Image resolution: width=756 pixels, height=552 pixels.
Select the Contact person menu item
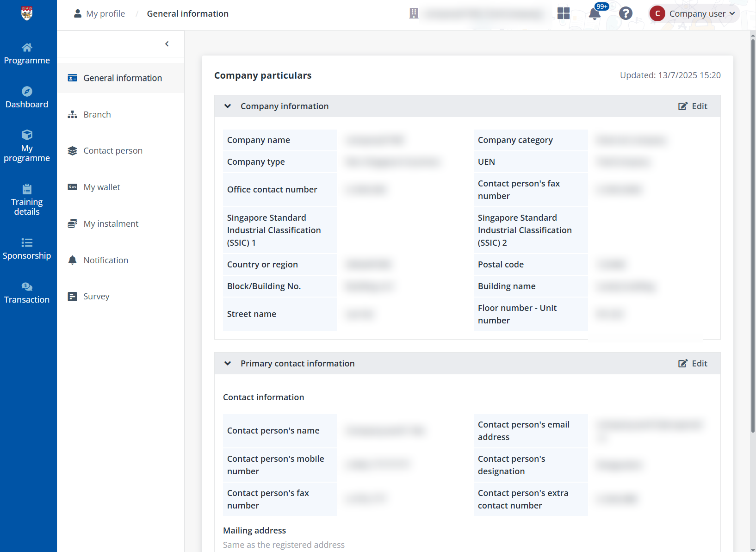point(112,151)
